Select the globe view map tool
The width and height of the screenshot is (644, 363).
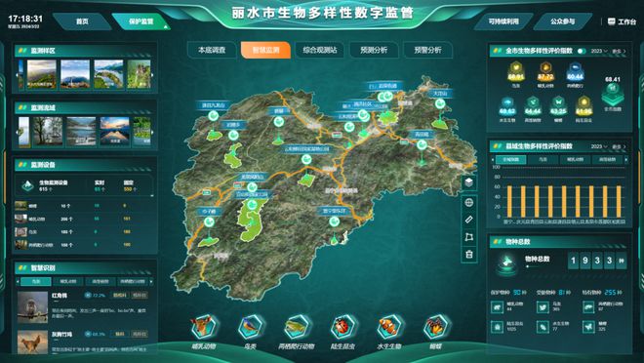pyautogui.click(x=469, y=202)
